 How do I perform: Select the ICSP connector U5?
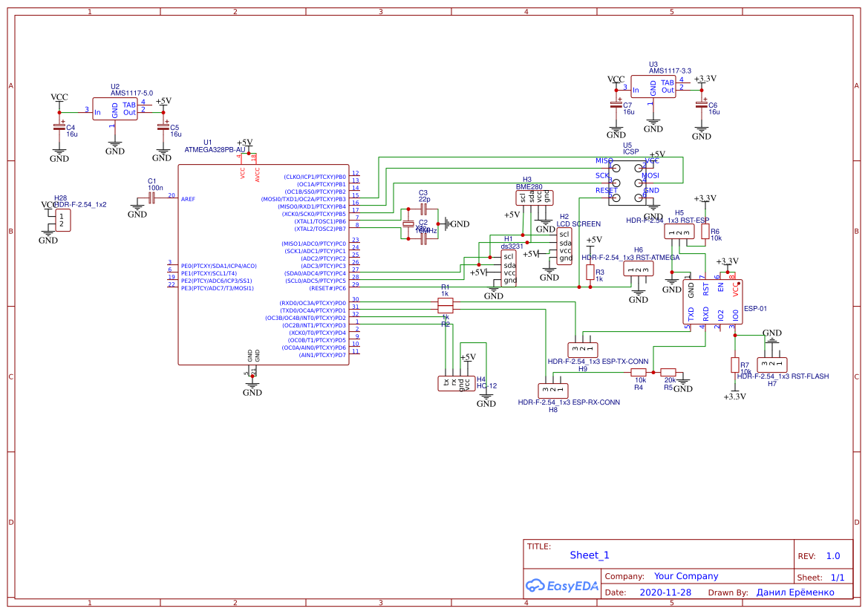pyautogui.click(x=625, y=181)
